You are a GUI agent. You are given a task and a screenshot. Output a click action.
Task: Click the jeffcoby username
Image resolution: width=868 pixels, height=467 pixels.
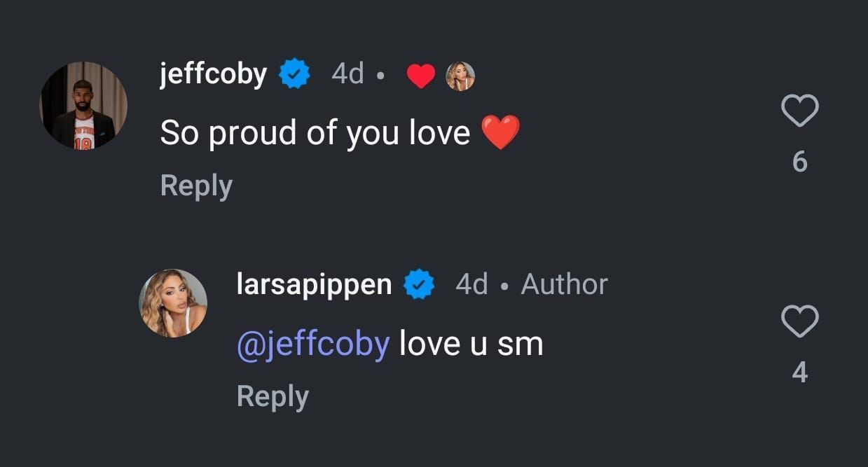(x=213, y=74)
